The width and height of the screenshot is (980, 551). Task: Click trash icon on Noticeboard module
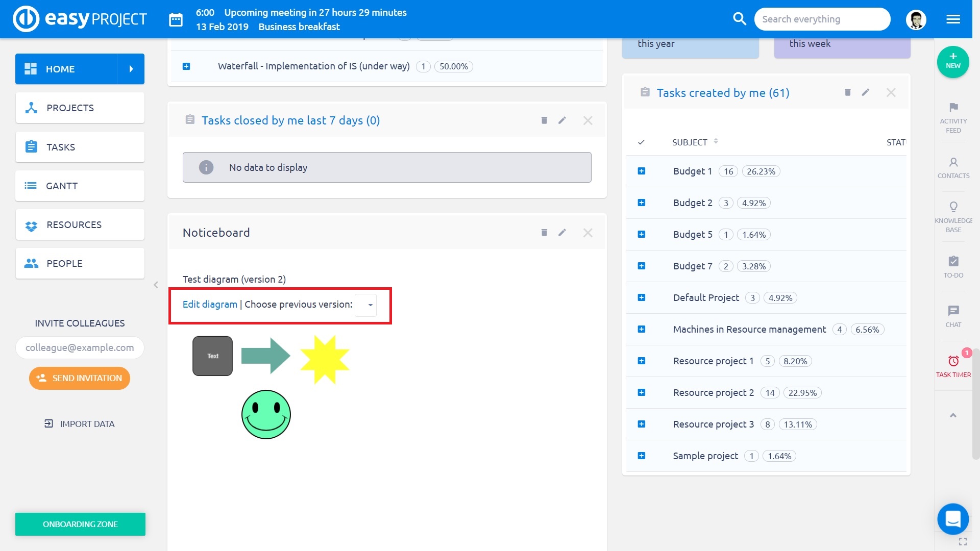(544, 233)
